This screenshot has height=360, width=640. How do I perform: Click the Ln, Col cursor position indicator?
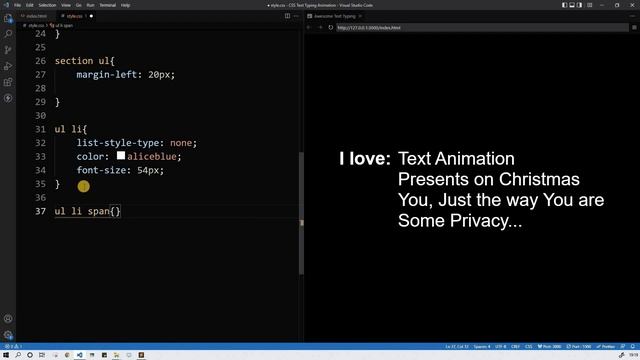click(457, 346)
